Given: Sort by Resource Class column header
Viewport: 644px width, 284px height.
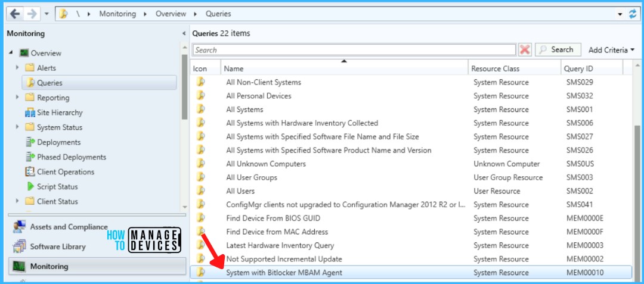Looking at the screenshot, I should (515, 69).
